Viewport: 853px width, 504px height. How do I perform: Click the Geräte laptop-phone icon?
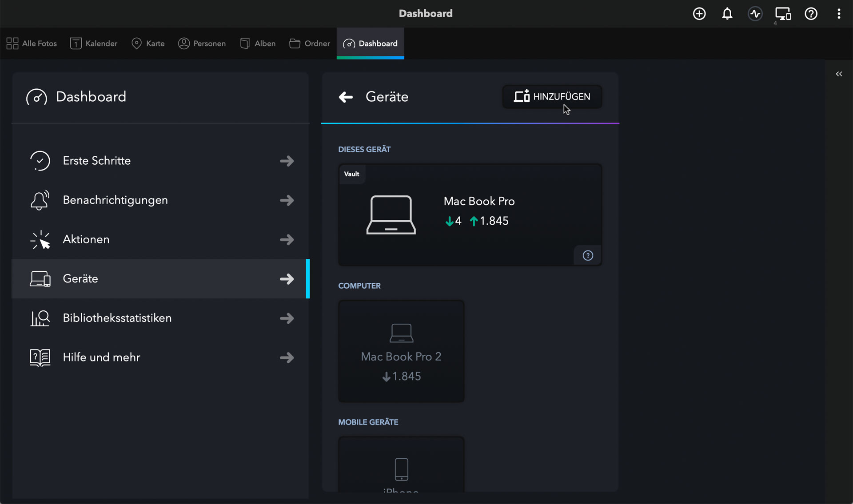pyautogui.click(x=40, y=279)
